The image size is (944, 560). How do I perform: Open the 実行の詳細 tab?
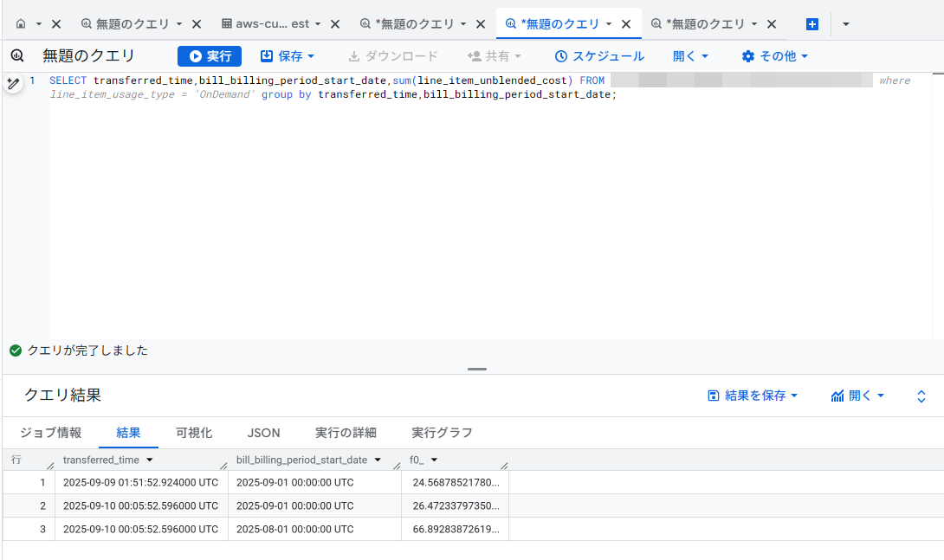[x=346, y=433]
